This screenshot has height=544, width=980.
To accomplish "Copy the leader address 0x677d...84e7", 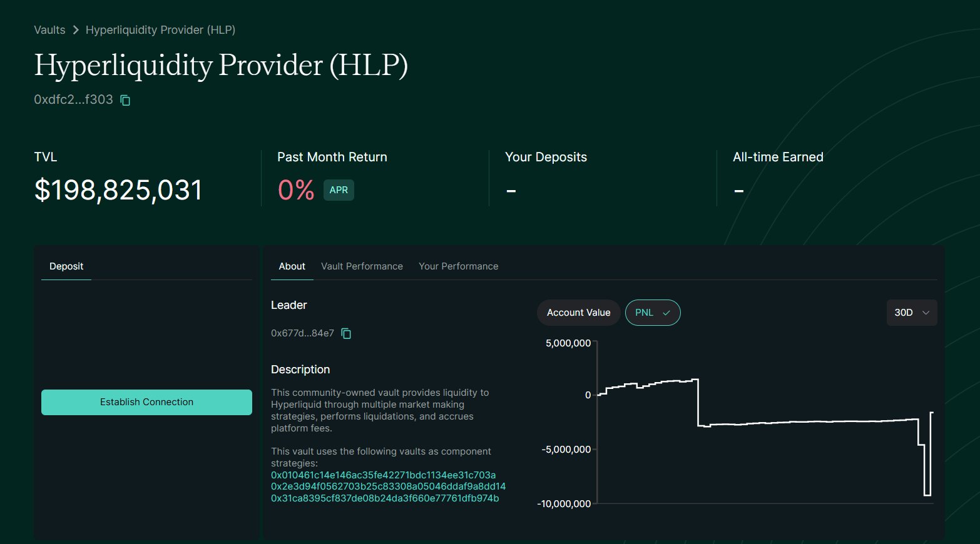I will click(x=346, y=333).
